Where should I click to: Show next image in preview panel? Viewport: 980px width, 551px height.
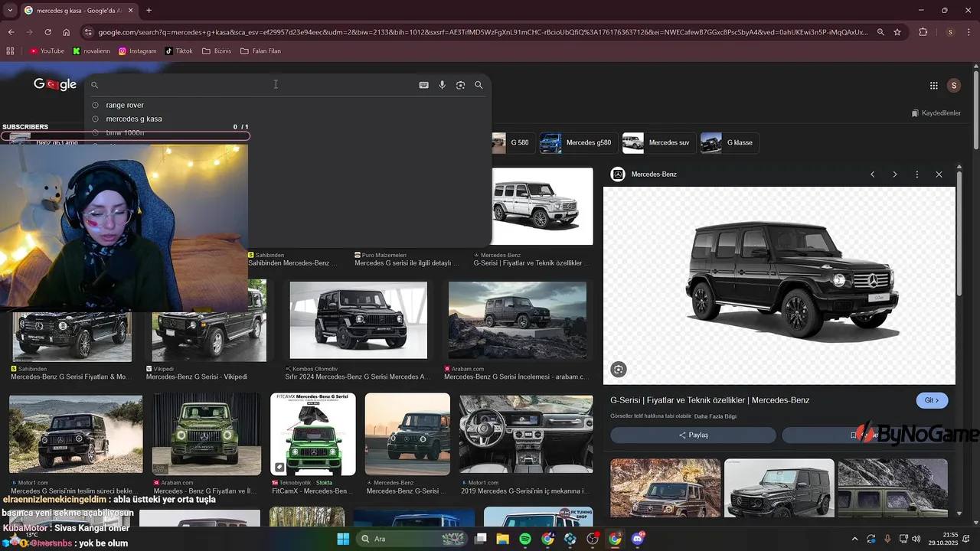point(894,174)
